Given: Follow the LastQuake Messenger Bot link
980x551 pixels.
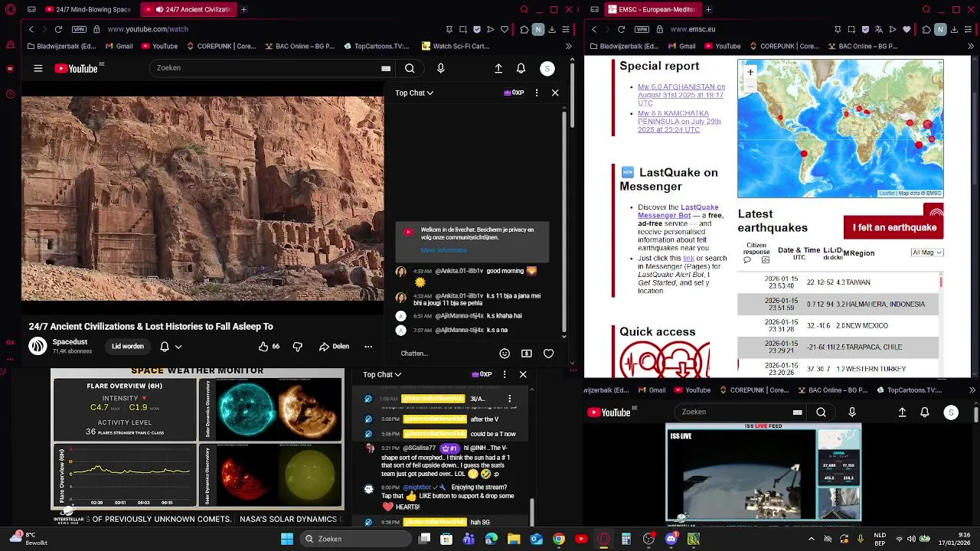Looking at the screenshot, I should click(678, 211).
